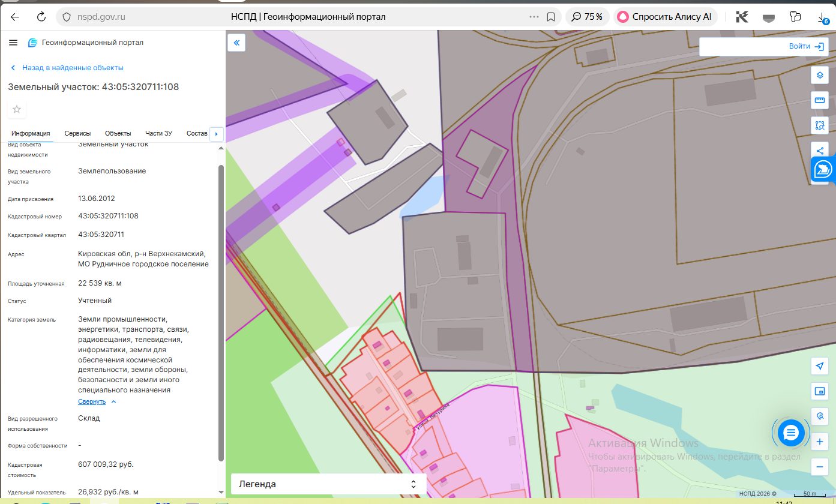This screenshot has height=504, width=836.
Task: Open the browser extensions menu icon
Action: click(x=796, y=17)
